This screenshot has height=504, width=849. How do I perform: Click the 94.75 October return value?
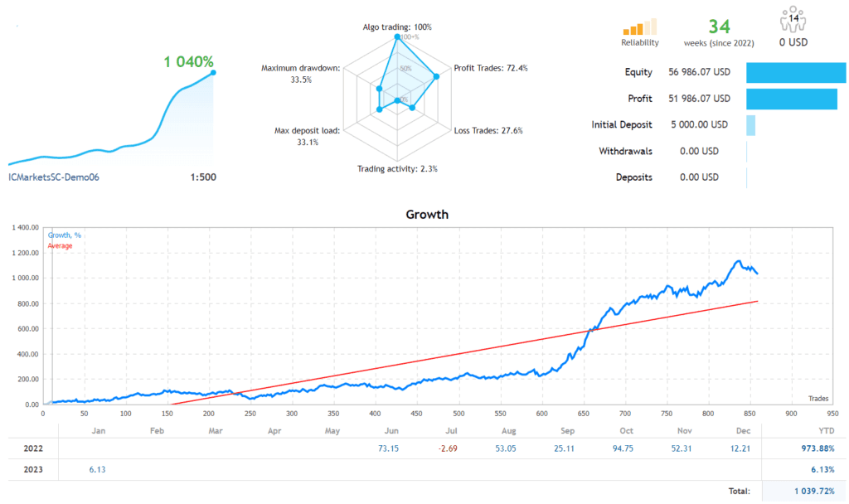pyautogui.click(x=624, y=448)
